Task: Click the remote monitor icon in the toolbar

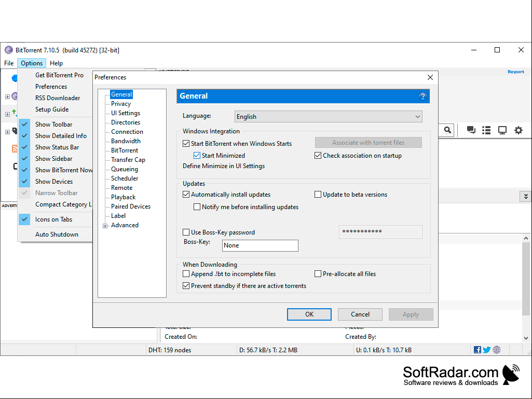Action: 502,130
